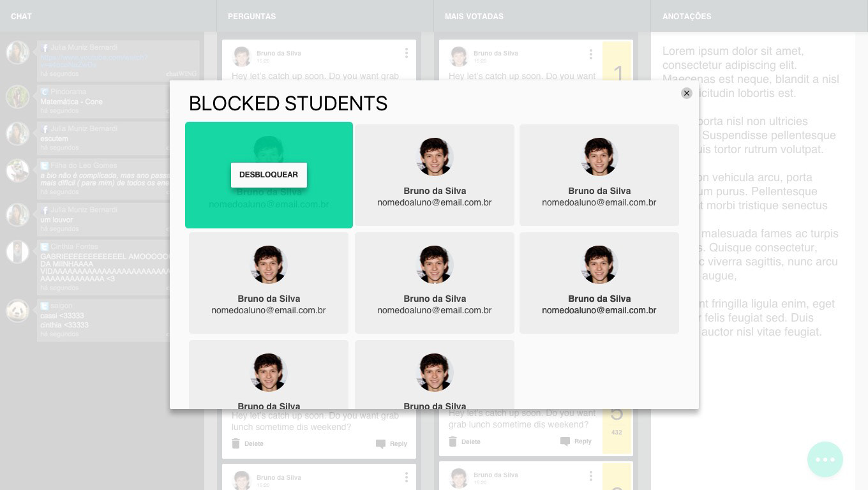The height and width of the screenshot is (490, 868).
Task: Click Reply in the Perguntas column
Action: pos(398,443)
